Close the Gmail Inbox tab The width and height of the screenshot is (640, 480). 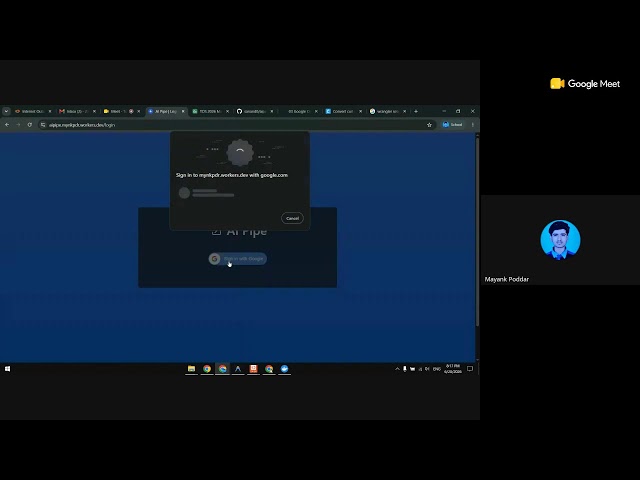(x=94, y=111)
